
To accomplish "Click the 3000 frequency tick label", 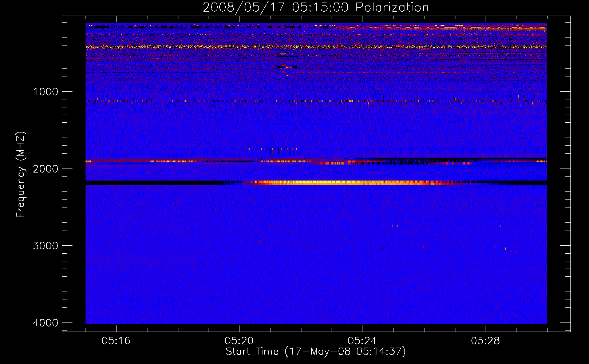I will pos(46,246).
